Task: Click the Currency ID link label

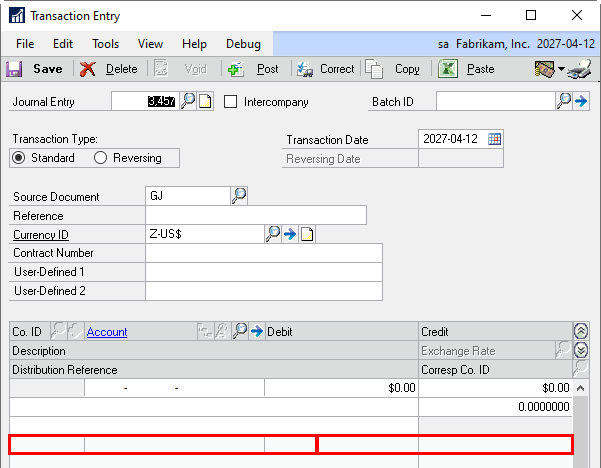Action: click(x=41, y=234)
